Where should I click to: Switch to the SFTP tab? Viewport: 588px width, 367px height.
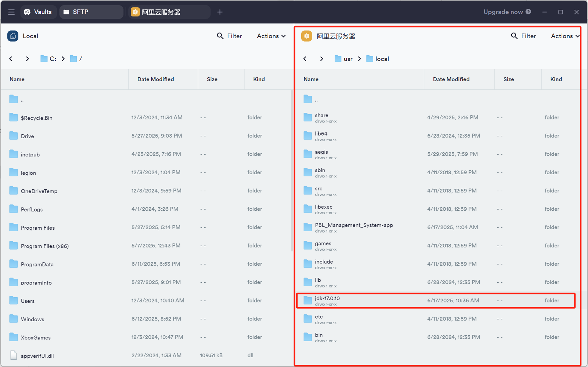(x=80, y=12)
